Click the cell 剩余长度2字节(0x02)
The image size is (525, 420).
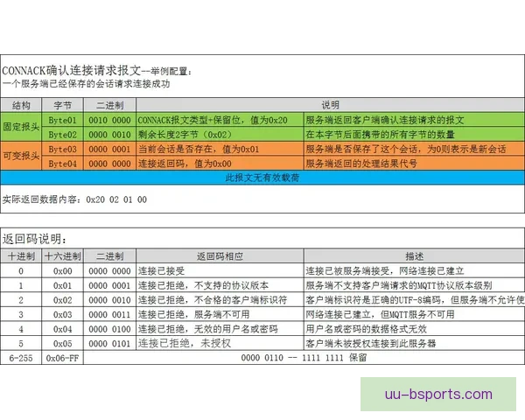tap(220, 134)
